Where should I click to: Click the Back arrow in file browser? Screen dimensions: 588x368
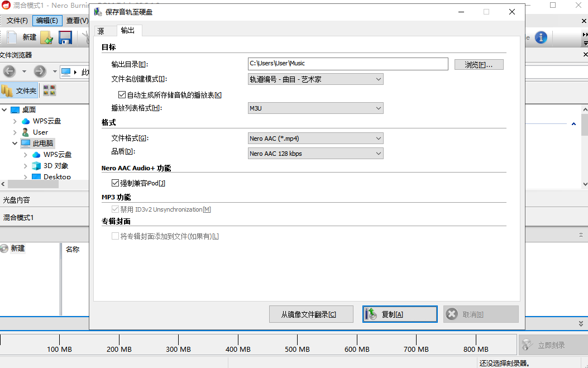tap(9, 71)
